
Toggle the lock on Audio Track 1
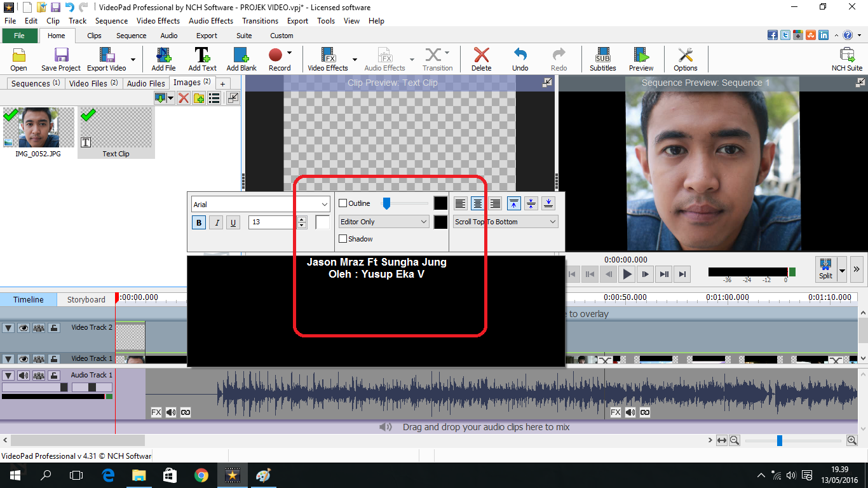[x=55, y=376]
